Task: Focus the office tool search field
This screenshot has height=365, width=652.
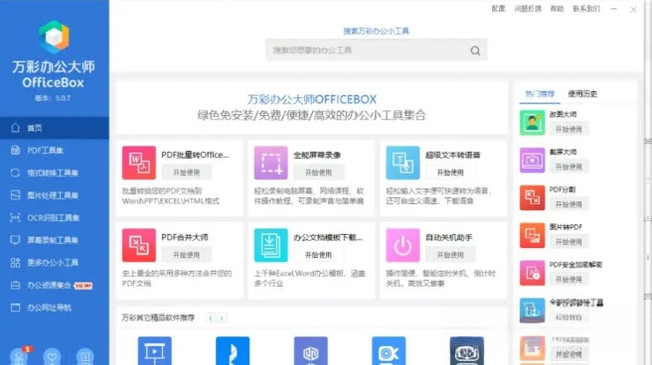Action: pyautogui.click(x=376, y=50)
